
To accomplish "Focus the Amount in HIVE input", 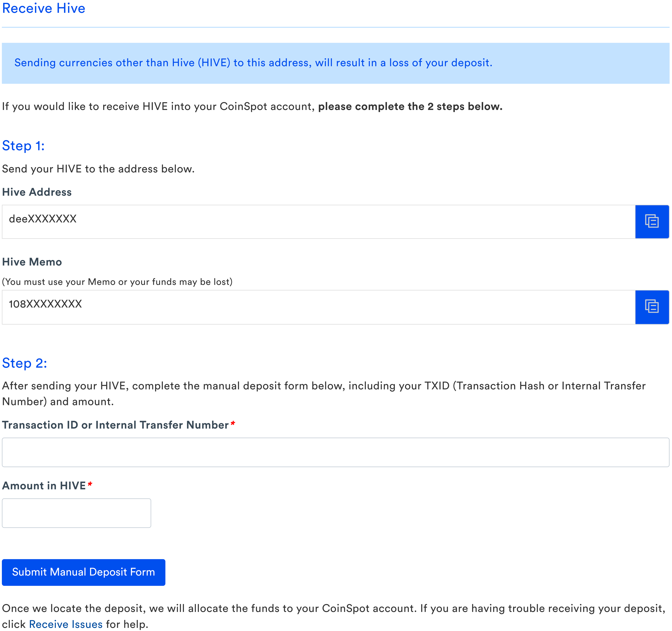I will pos(76,513).
